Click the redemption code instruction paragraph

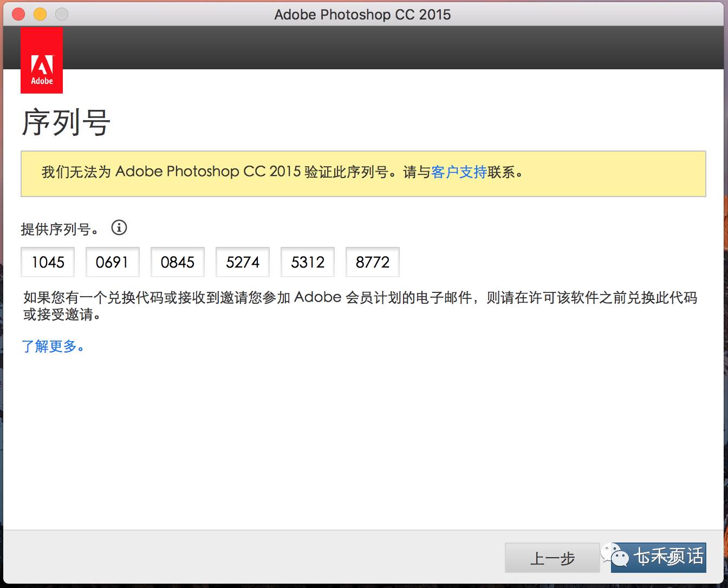360,305
